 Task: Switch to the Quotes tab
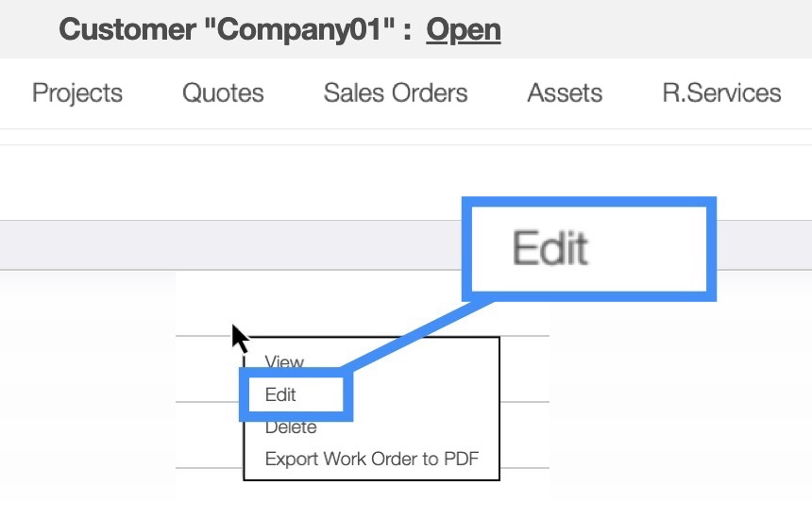click(x=223, y=92)
